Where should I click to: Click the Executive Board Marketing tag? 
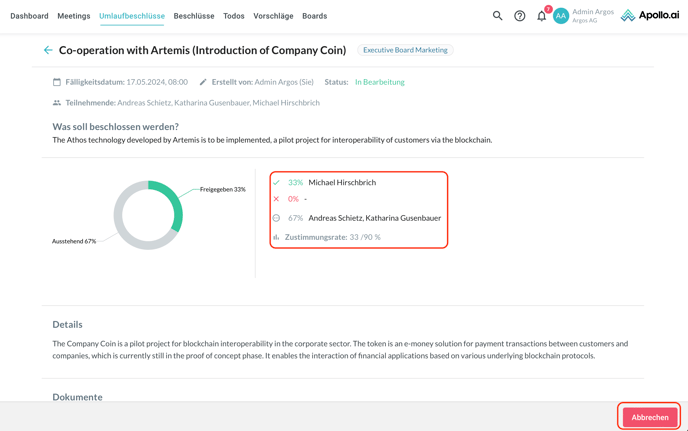pos(405,50)
